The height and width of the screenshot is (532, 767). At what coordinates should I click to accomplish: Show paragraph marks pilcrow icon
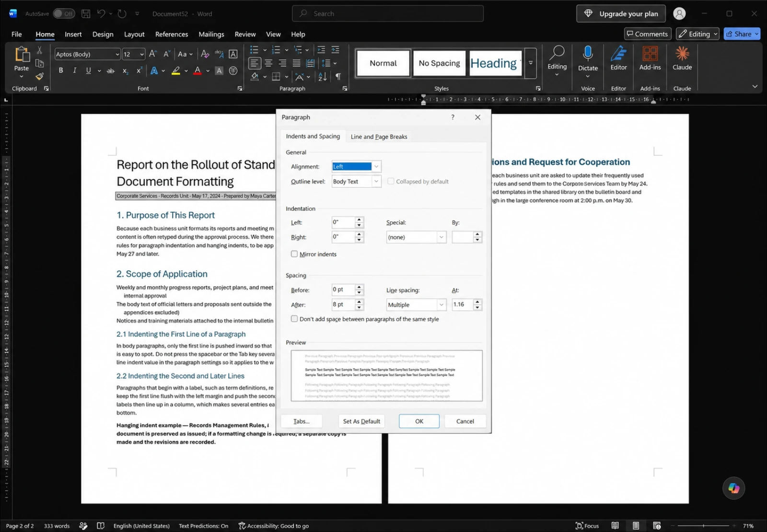[x=338, y=76]
